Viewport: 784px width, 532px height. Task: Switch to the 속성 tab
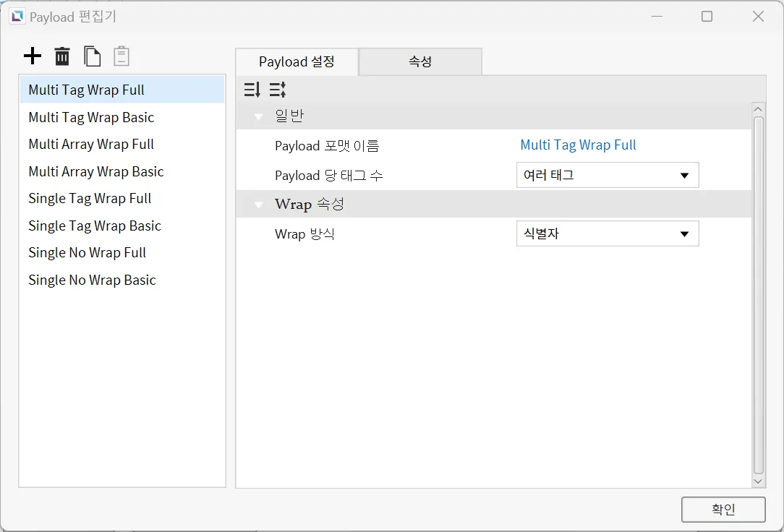(x=420, y=62)
